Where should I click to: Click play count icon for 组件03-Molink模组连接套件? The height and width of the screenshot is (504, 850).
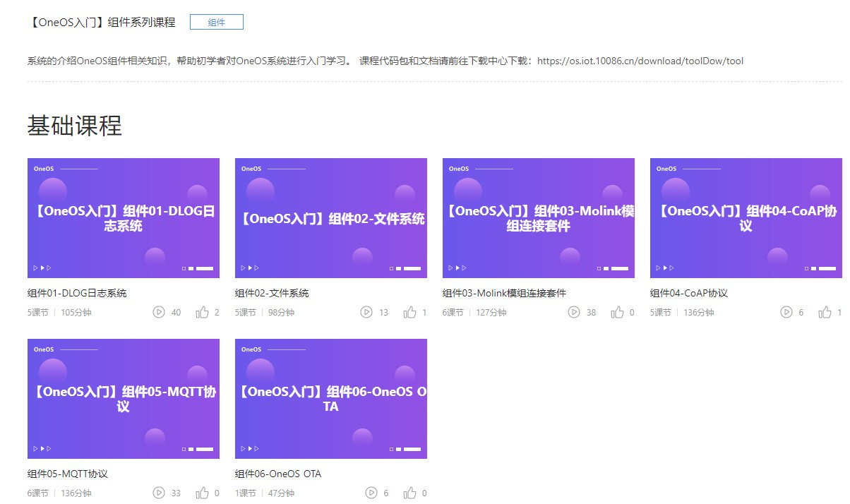point(574,312)
